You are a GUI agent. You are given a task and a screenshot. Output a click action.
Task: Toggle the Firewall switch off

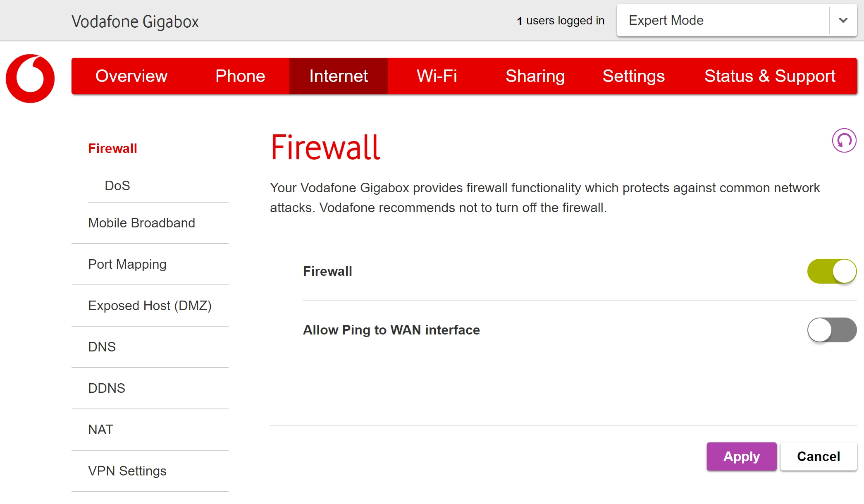click(x=831, y=271)
